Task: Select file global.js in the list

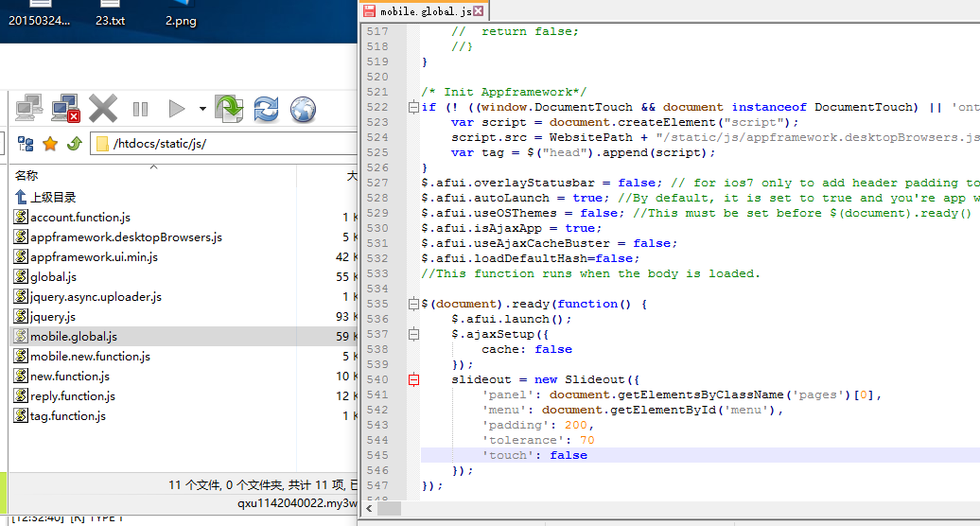Action: point(45,277)
